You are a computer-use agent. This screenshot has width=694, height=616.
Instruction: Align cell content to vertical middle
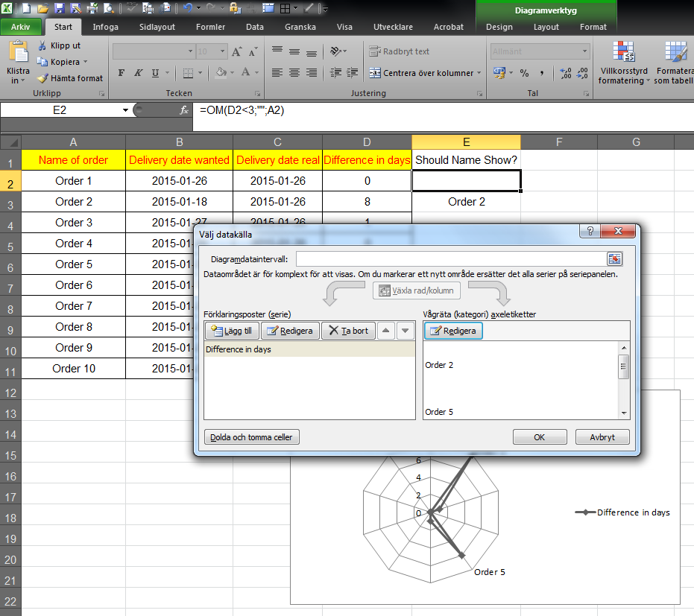294,51
